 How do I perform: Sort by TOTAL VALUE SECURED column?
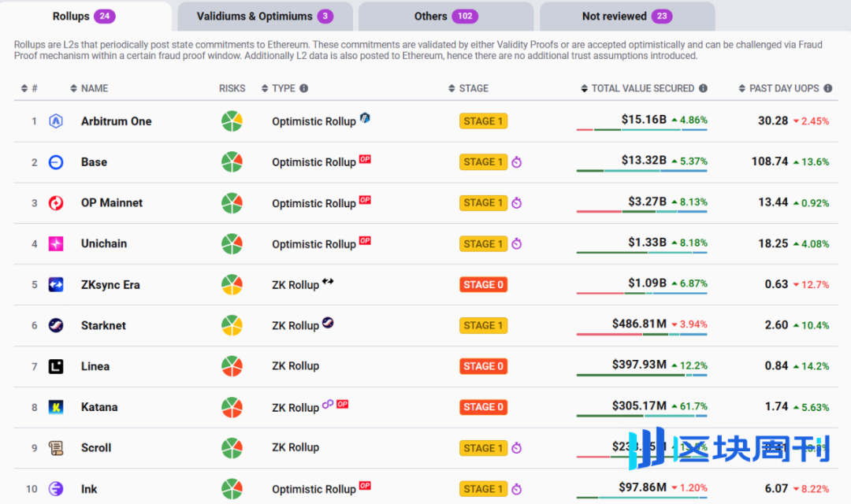(637, 88)
